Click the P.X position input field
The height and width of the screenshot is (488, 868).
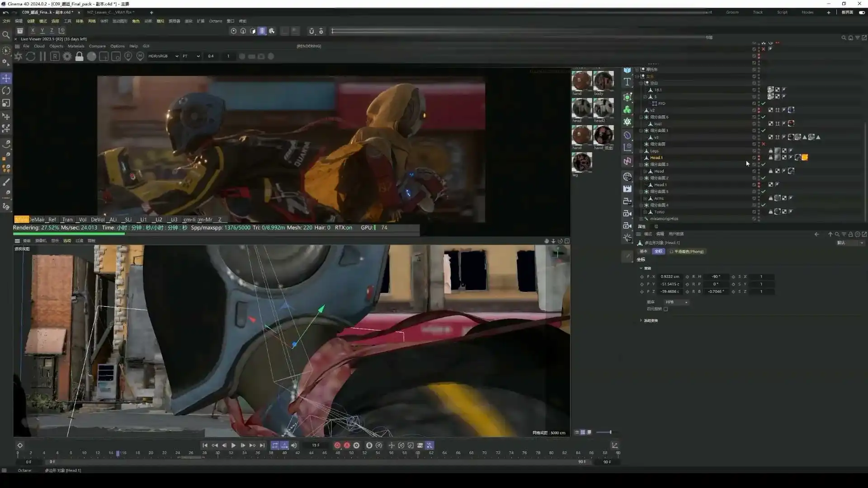tap(670, 277)
